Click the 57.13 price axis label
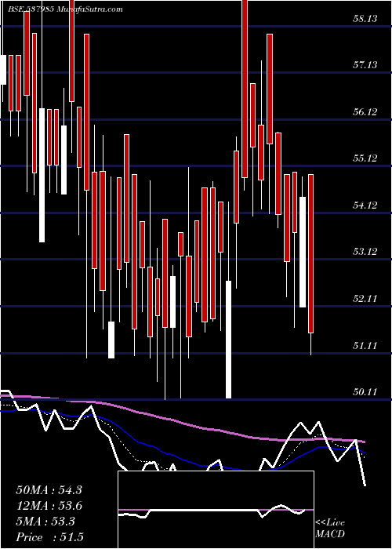 [x=365, y=65]
